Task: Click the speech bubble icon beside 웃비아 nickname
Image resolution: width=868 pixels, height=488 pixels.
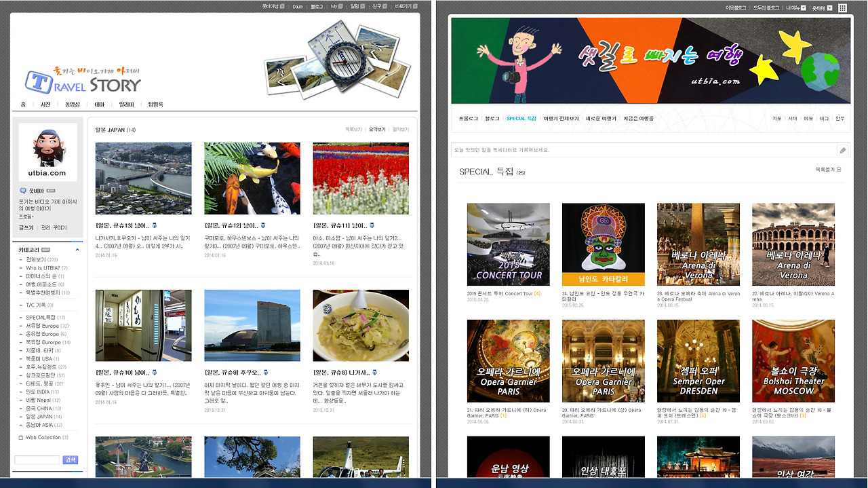Action: coord(22,191)
